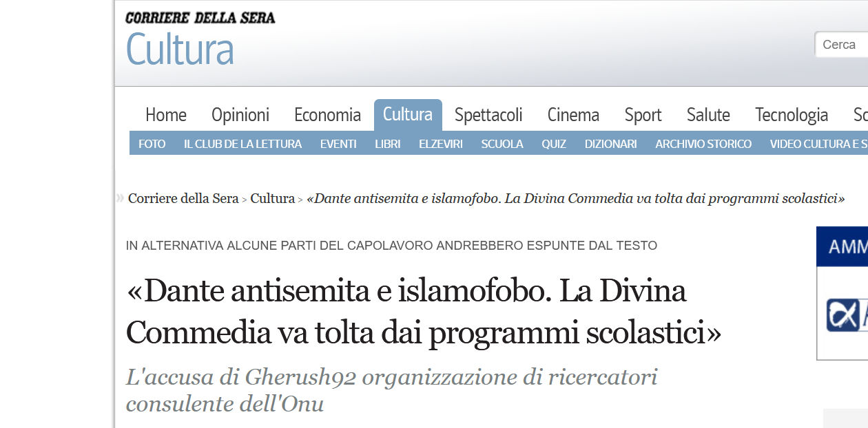Open the DIZIONARI submenu link
The height and width of the screenshot is (428, 868).
611,144
